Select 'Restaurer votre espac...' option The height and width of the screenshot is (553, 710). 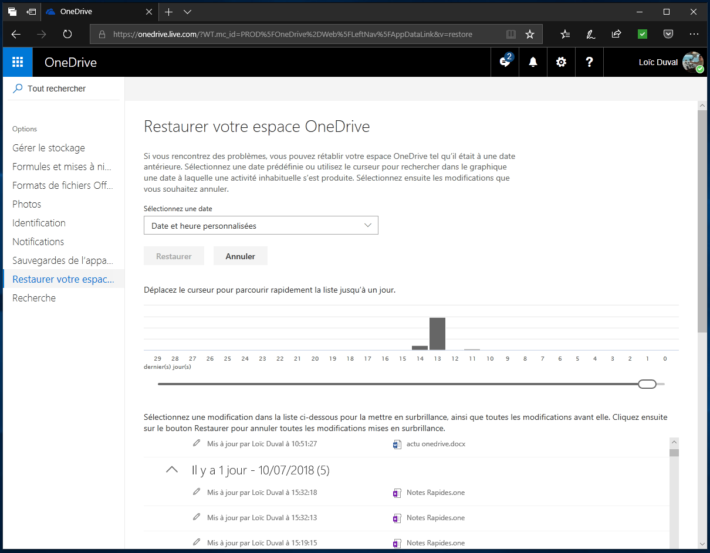pyautogui.click(x=63, y=279)
